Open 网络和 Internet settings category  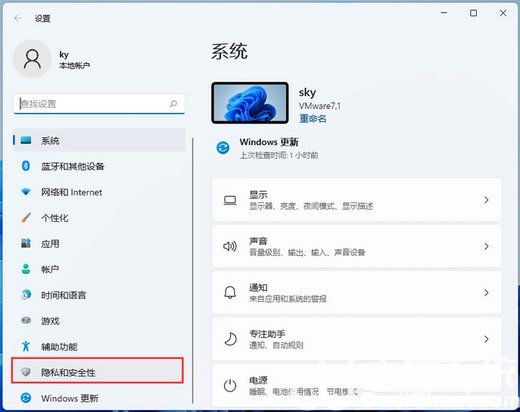(x=99, y=192)
